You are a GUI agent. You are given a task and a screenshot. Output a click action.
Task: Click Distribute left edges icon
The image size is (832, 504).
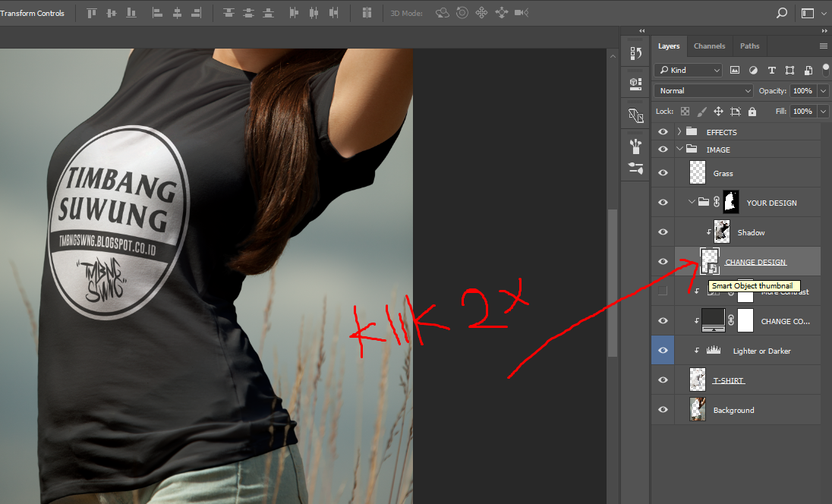coord(294,13)
